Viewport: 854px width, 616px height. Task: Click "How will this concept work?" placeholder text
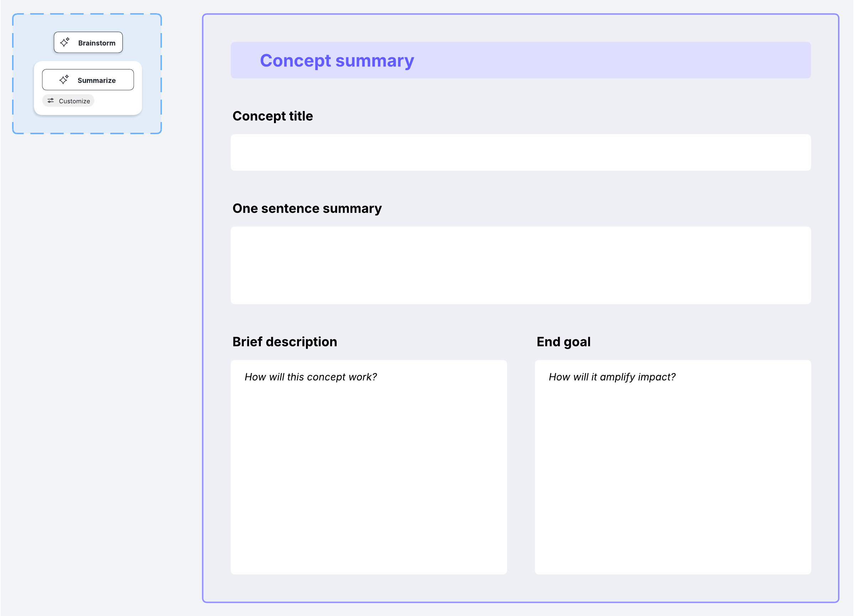(x=311, y=377)
